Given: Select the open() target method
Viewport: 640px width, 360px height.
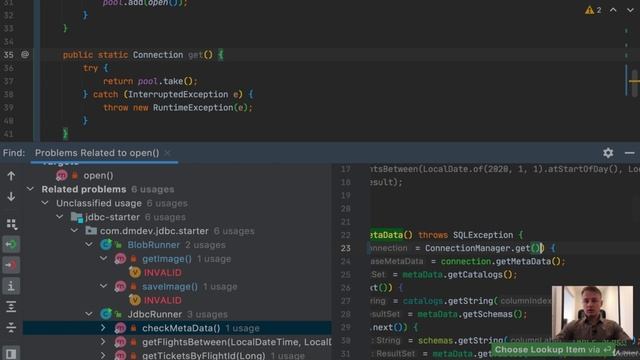Looking at the screenshot, I should (98, 176).
